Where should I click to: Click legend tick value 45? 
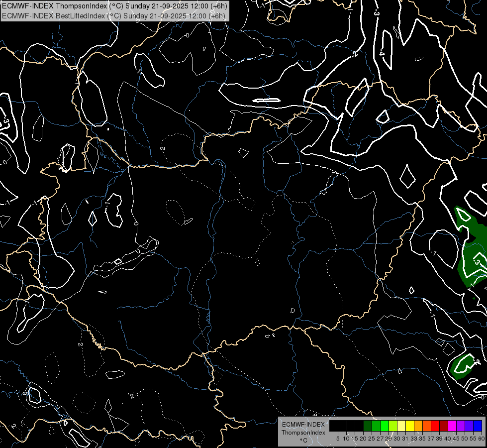(x=456, y=439)
